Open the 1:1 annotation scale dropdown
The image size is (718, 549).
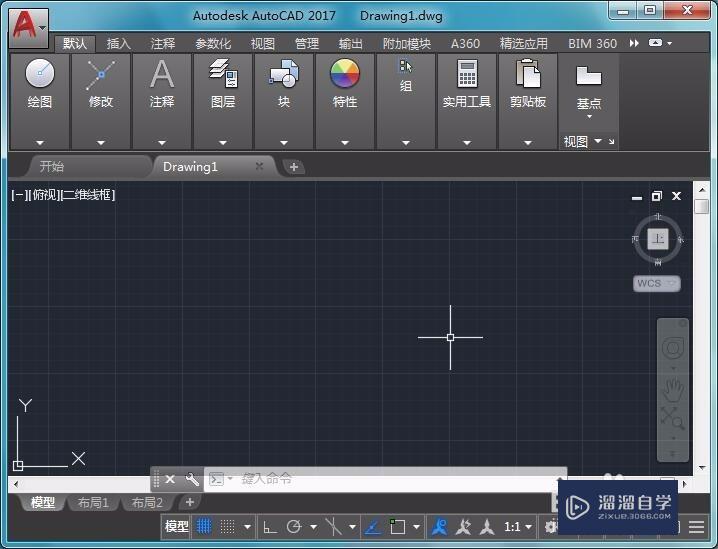pos(518,527)
